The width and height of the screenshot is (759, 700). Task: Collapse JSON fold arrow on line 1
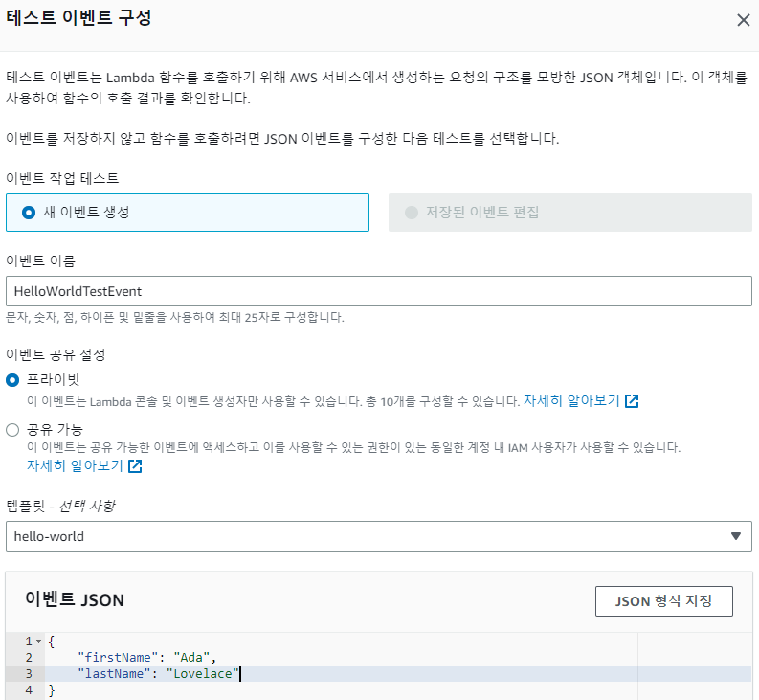(38, 641)
